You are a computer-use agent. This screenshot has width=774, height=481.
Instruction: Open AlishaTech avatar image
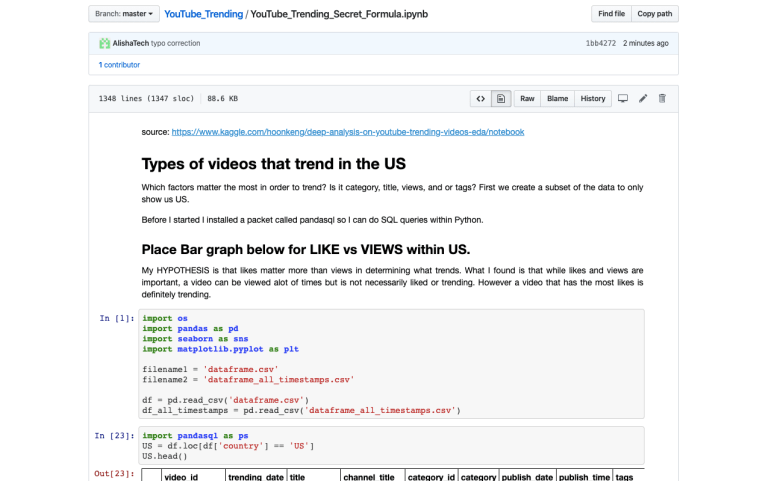click(x=104, y=43)
